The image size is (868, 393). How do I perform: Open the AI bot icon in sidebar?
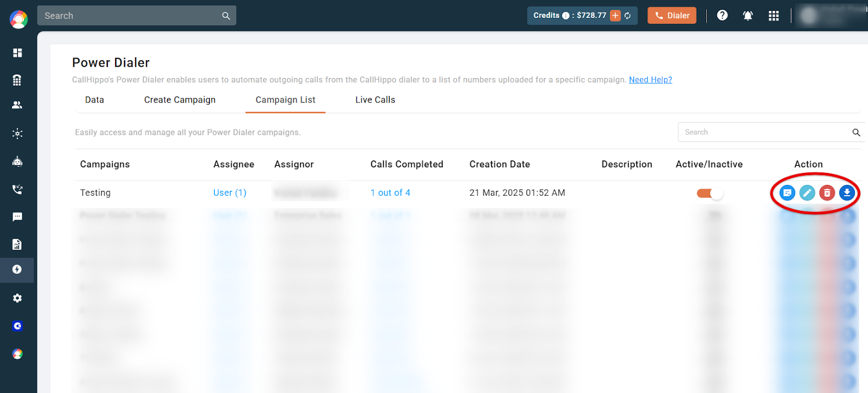17,162
